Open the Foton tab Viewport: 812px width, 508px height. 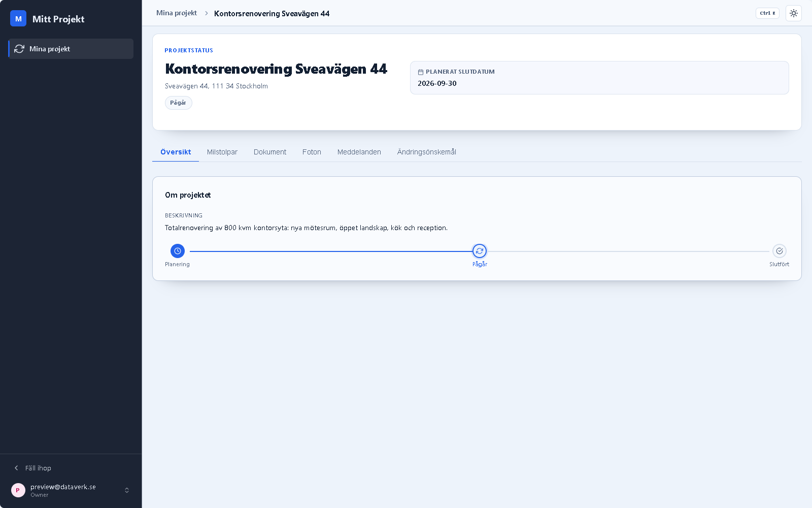(312, 152)
